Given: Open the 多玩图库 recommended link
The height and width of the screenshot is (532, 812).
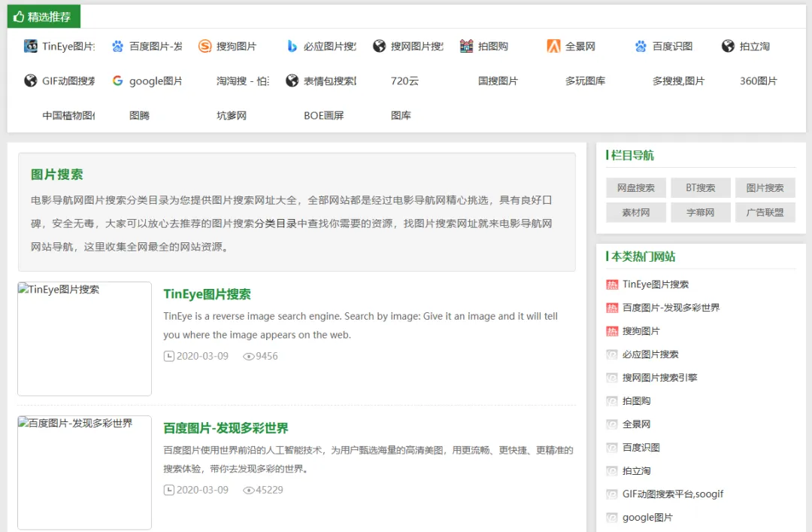Looking at the screenshot, I should tap(585, 81).
